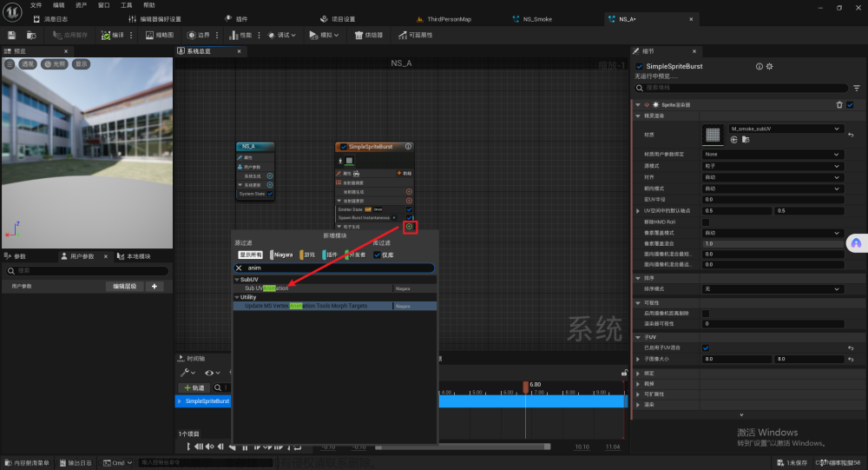Click the 透视 perspective viewport button
Screen dimensions: 868x470
27,64
